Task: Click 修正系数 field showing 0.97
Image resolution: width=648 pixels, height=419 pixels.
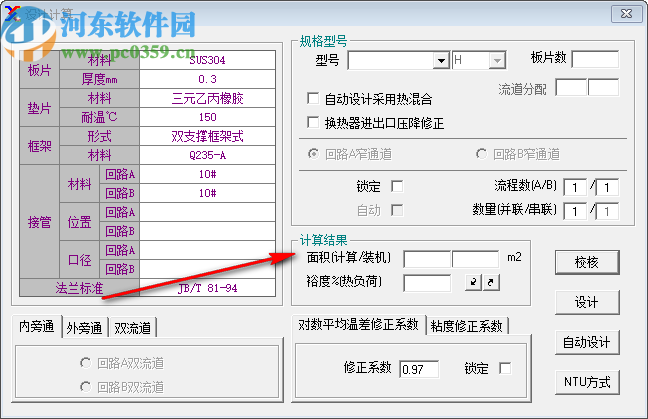Action: [419, 369]
